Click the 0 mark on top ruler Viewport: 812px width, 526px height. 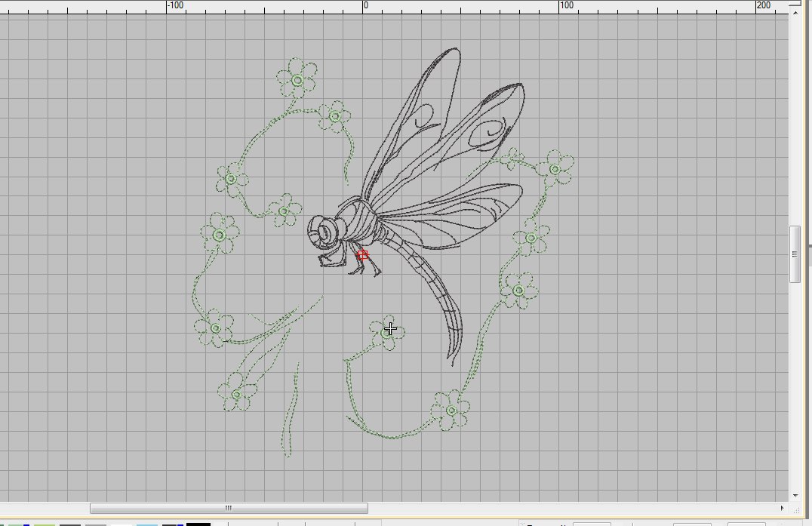point(364,6)
